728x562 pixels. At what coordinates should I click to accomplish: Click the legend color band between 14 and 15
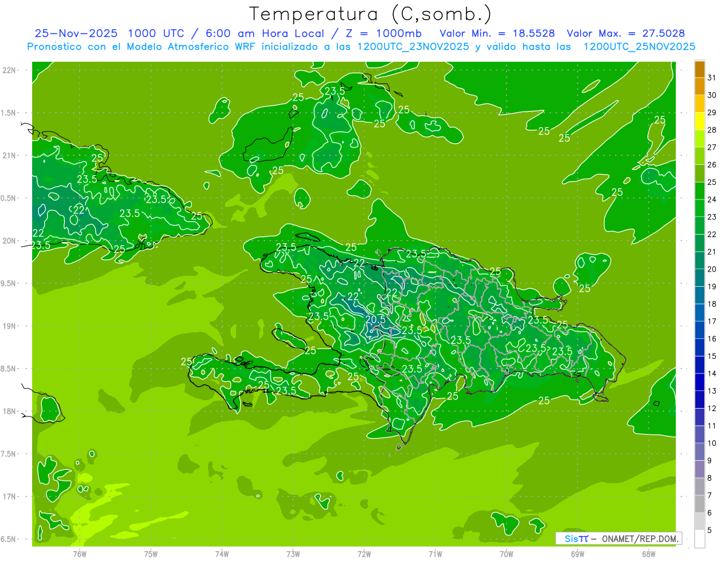pyautogui.click(x=699, y=365)
